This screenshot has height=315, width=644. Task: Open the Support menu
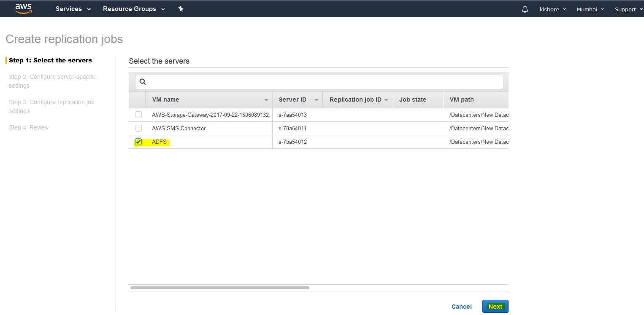628,9
